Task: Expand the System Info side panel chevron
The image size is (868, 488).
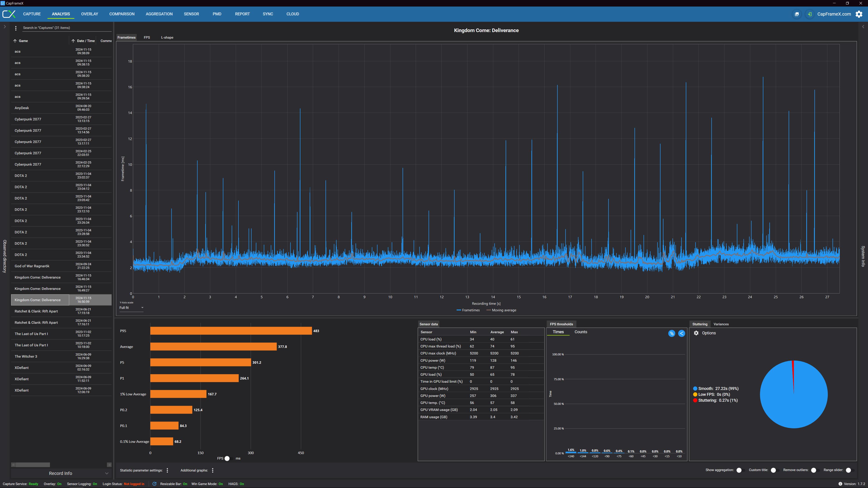Action: point(863,27)
